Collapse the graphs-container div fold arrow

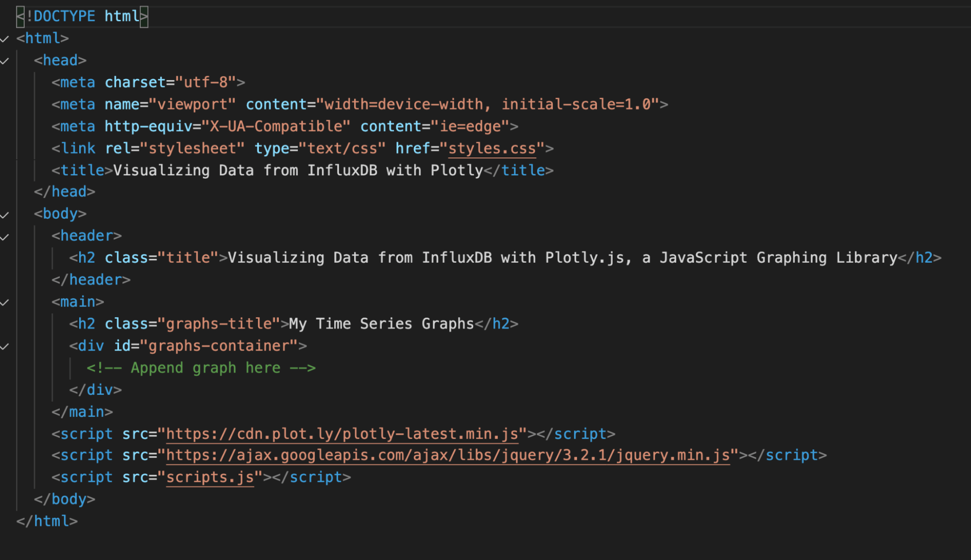(x=5, y=346)
